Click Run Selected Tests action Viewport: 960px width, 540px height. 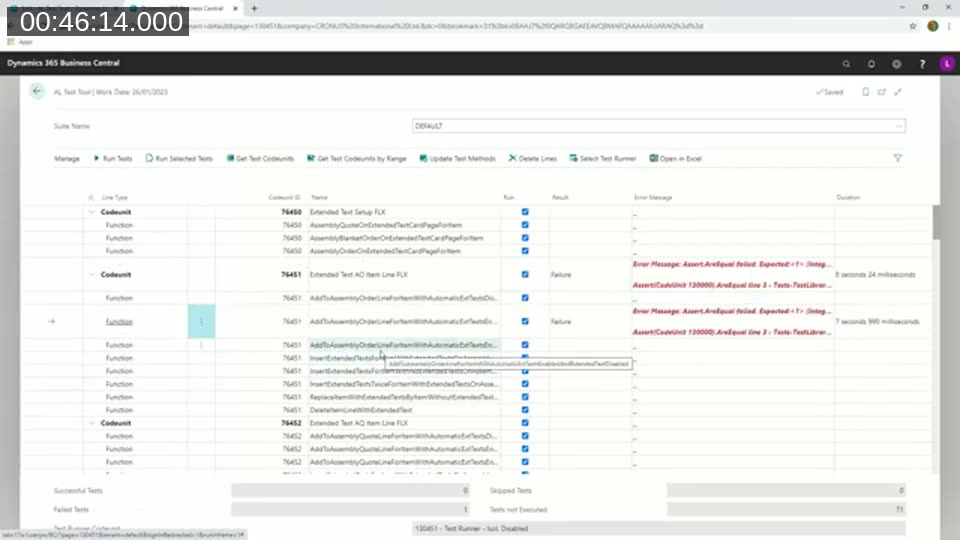click(x=179, y=159)
